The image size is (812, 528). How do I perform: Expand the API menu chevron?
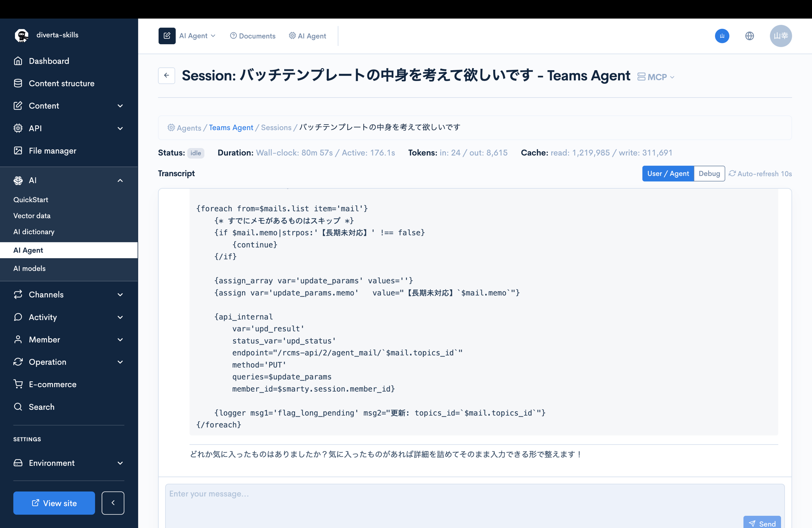(120, 128)
